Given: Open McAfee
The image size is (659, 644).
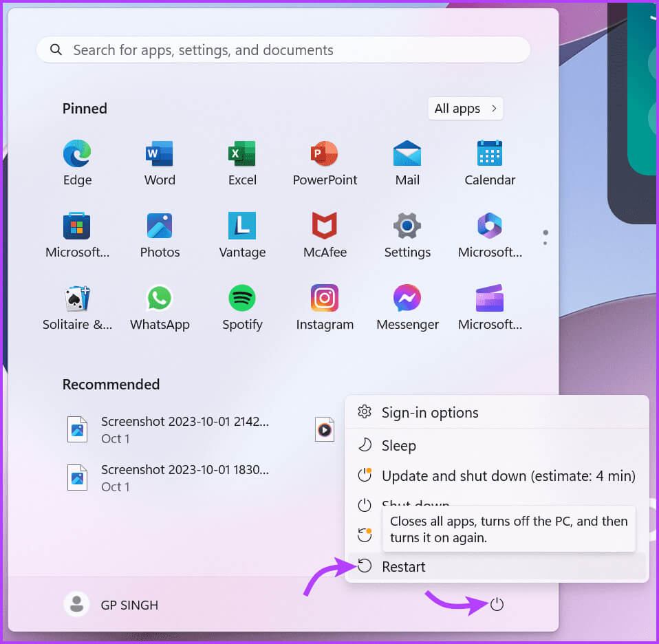Looking at the screenshot, I should 325,235.
